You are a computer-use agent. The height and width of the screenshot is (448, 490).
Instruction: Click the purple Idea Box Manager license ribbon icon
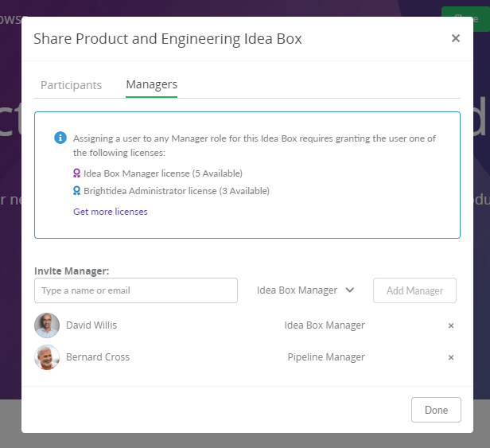point(76,173)
